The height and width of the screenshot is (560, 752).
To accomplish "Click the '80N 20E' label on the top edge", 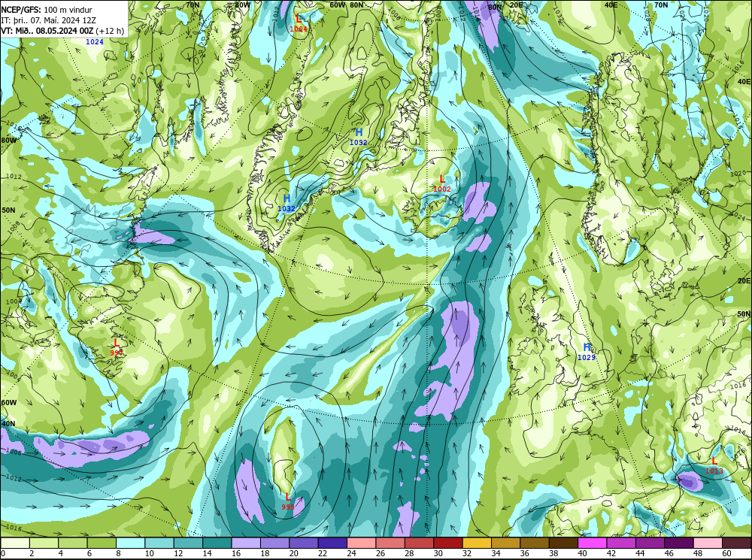I will click(x=505, y=5).
